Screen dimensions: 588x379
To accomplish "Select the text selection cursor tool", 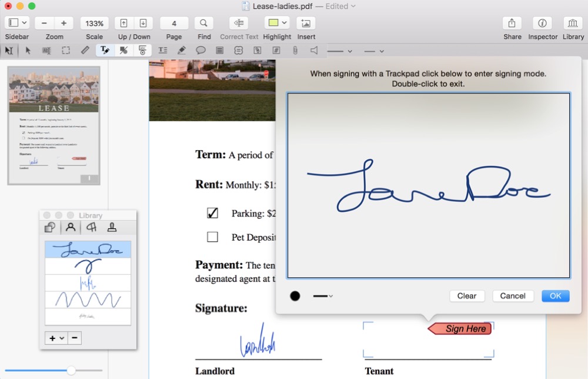I will pos(9,50).
